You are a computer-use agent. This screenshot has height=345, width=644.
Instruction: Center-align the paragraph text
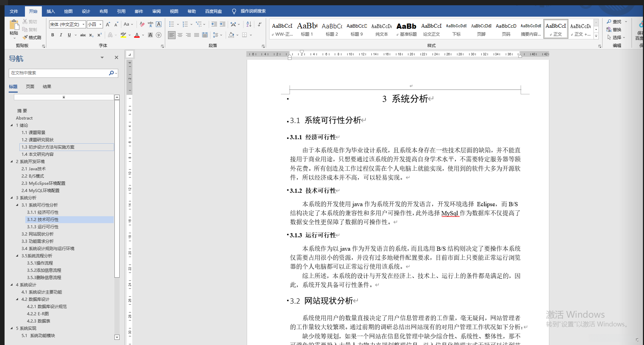tap(180, 35)
